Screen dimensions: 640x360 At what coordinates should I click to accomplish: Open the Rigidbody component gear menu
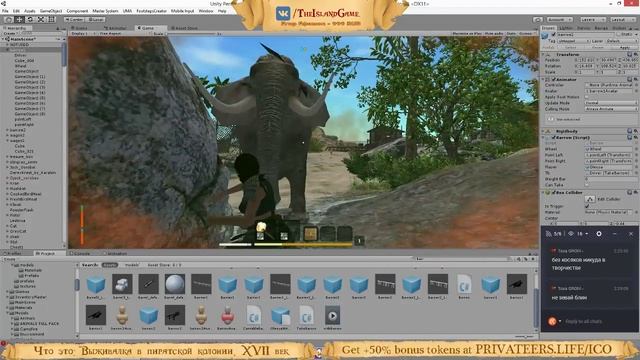point(635,131)
